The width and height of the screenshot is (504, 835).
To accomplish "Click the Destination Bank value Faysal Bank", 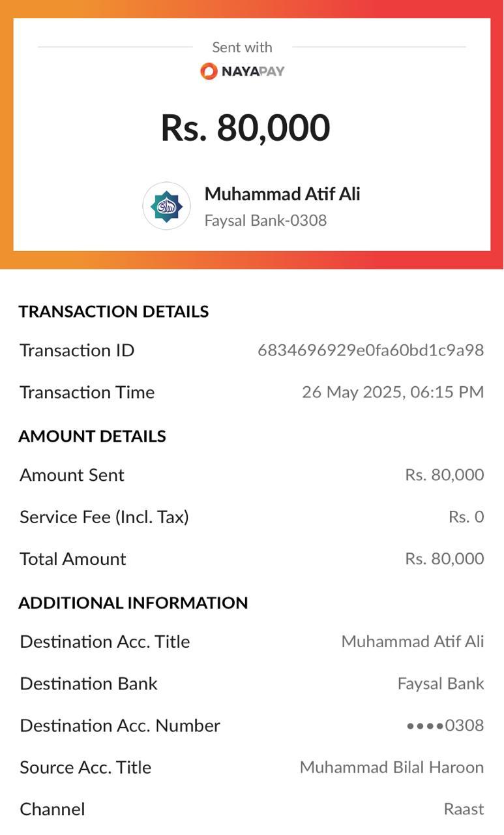I will coord(440,684).
